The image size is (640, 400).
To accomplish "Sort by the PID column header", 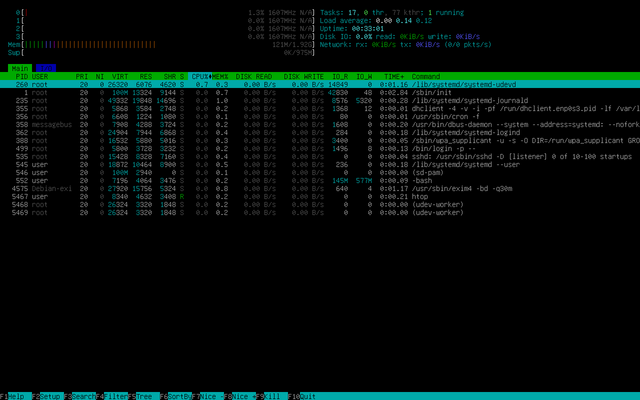I will 22,76.
